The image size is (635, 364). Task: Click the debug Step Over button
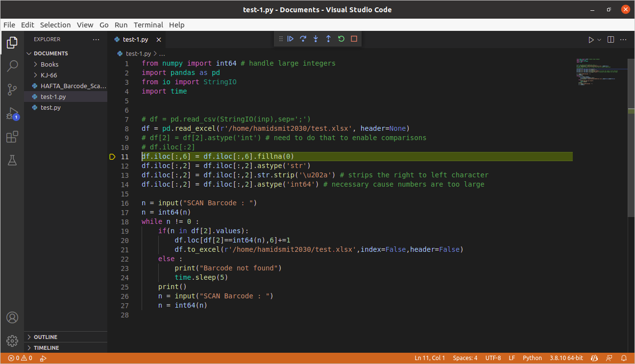click(x=303, y=39)
